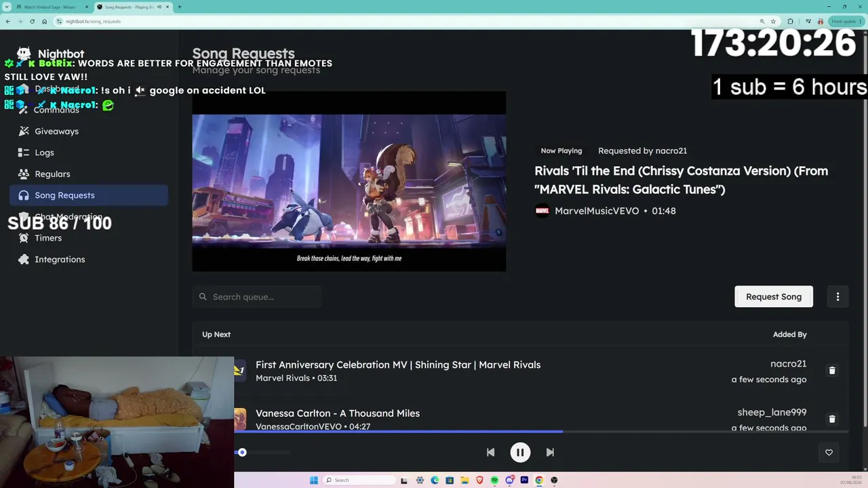Expand the browser tab search dropdown
This screenshot has height=488, width=868.
(7, 7)
